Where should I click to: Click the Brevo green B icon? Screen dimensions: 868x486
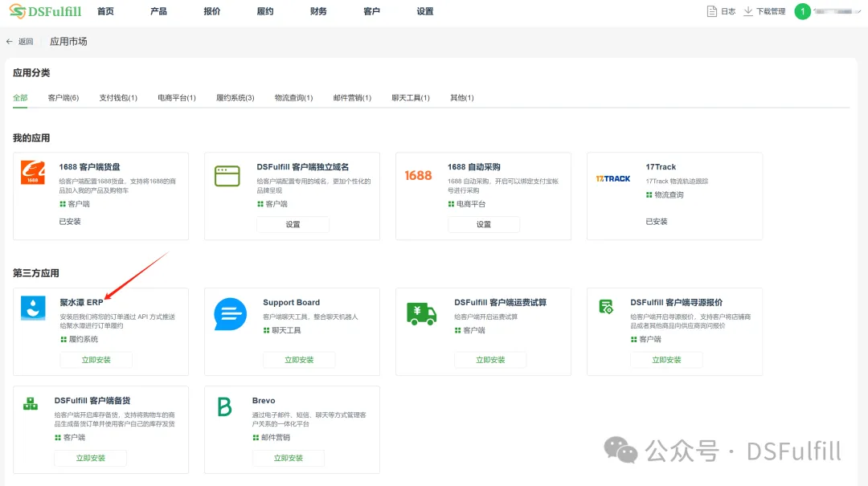pyautogui.click(x=224, y=407)
